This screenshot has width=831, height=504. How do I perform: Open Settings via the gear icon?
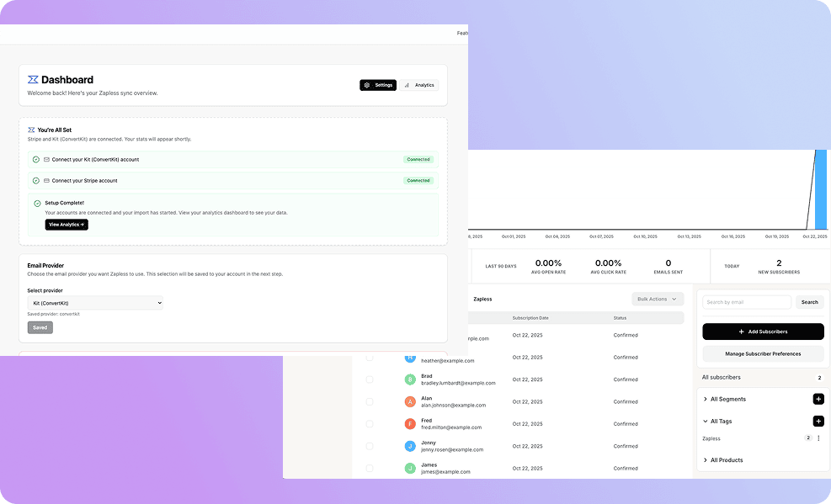[x=367, y=84]
